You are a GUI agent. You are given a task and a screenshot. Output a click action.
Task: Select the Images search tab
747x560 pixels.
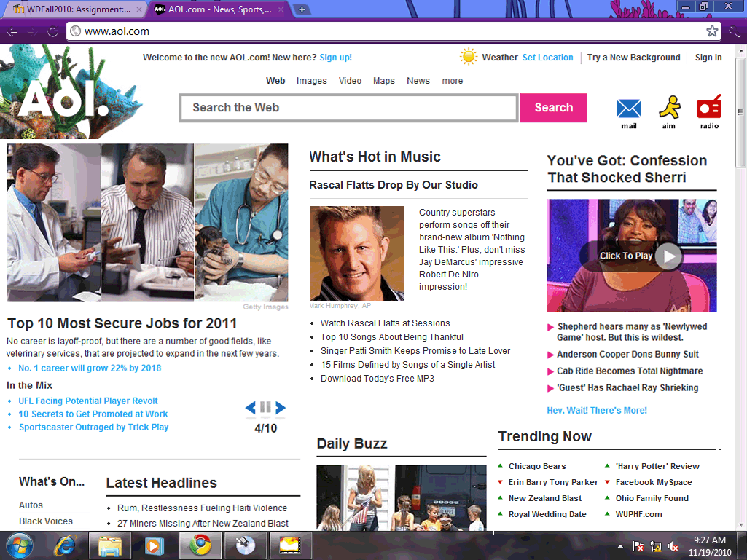(x=311, y=81)
